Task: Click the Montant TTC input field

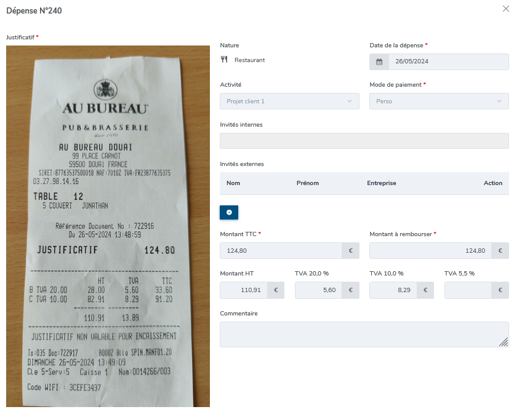Action: click(x=281, y=251)
